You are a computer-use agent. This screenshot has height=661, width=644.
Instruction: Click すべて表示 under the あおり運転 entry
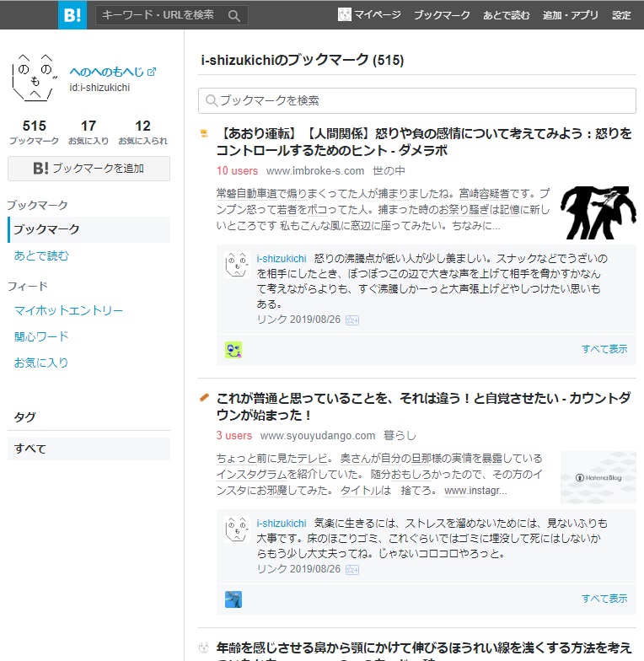pyautogui.click(x=604, y=349)
